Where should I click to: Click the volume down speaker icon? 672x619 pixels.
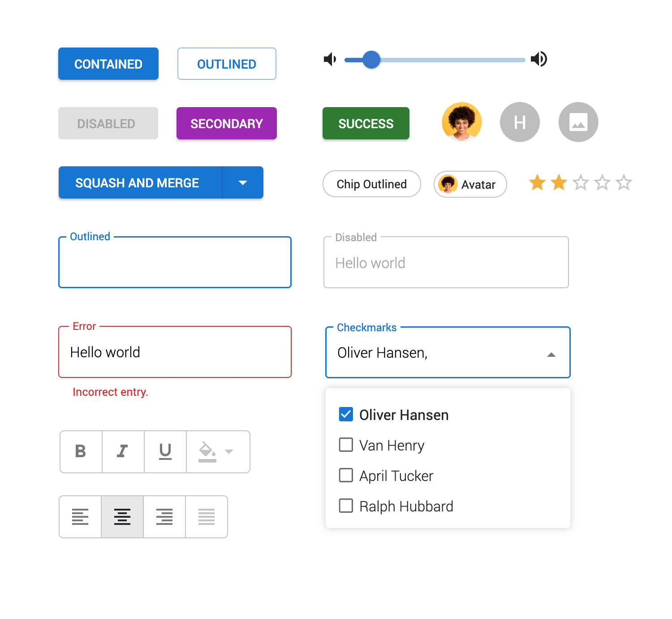coord(330,59)
